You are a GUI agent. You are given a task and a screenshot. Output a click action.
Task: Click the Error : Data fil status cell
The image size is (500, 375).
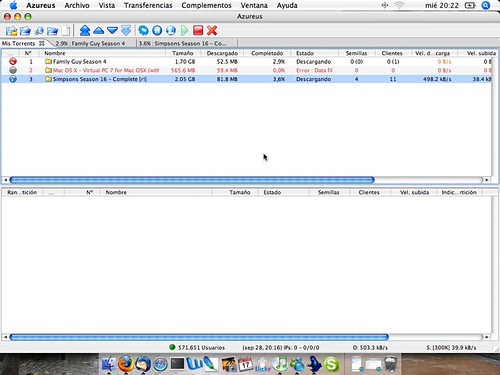pos(314,70)
